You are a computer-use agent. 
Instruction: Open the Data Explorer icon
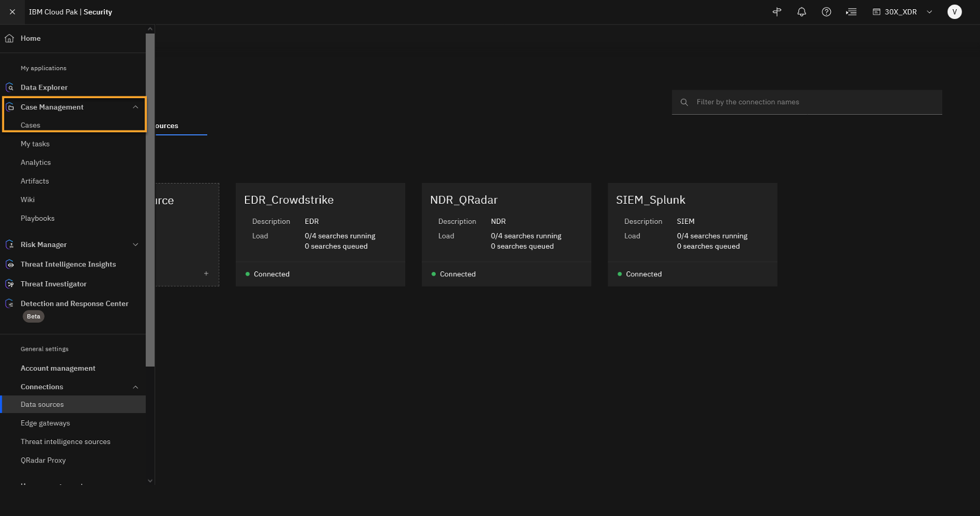10,87
